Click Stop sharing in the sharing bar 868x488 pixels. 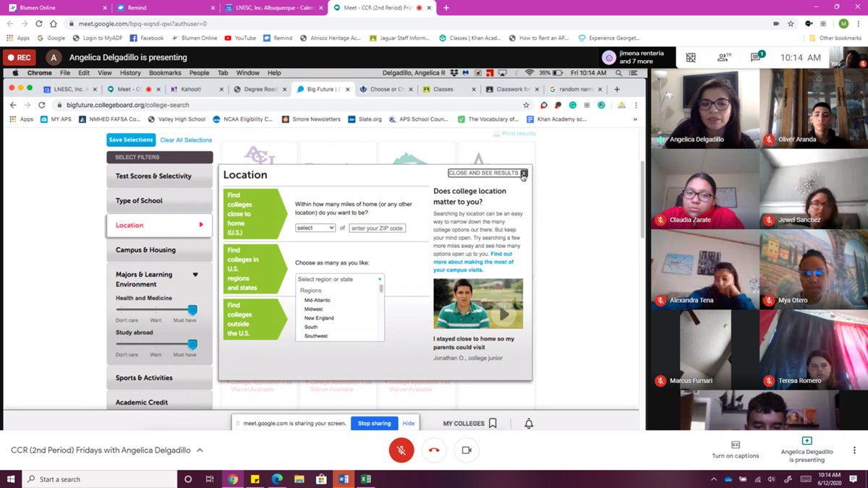(x=374, y=423)
